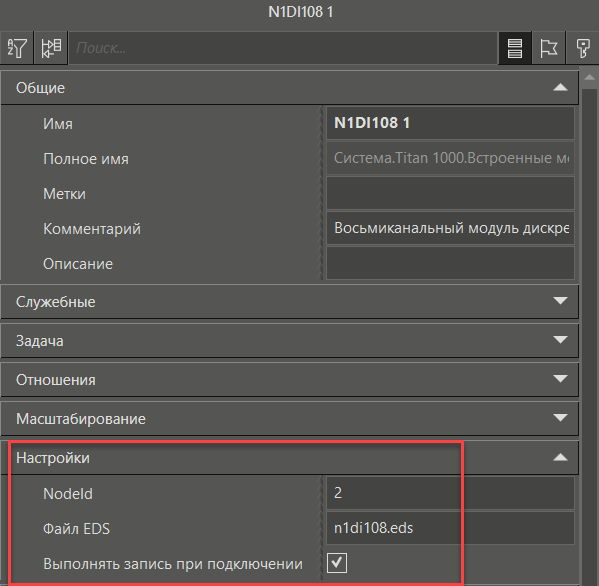Click the alphabetical sort filter icon

17,48
